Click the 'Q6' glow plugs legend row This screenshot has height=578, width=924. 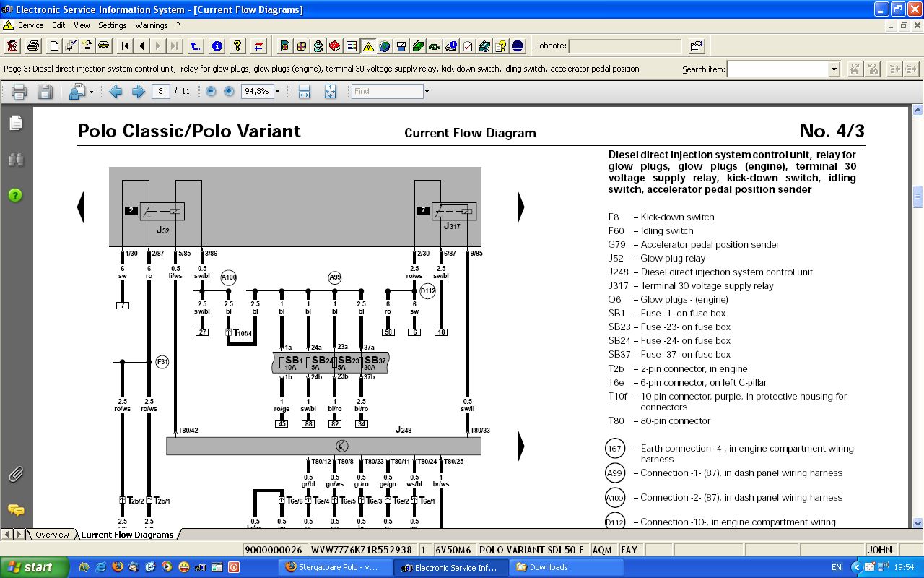[x=668, y=300]
